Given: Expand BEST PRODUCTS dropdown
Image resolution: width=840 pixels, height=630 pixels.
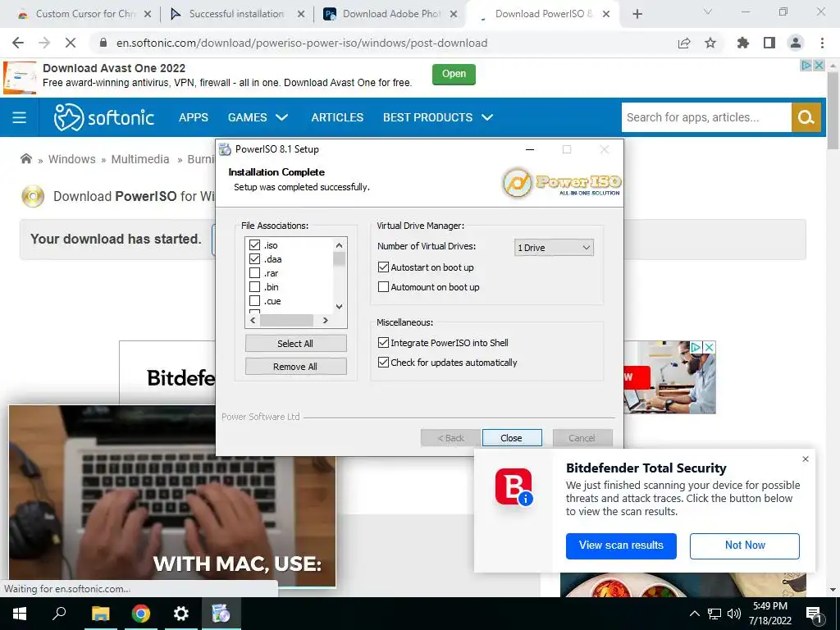Looking at the screenshot, I should [x=487, y=117].
